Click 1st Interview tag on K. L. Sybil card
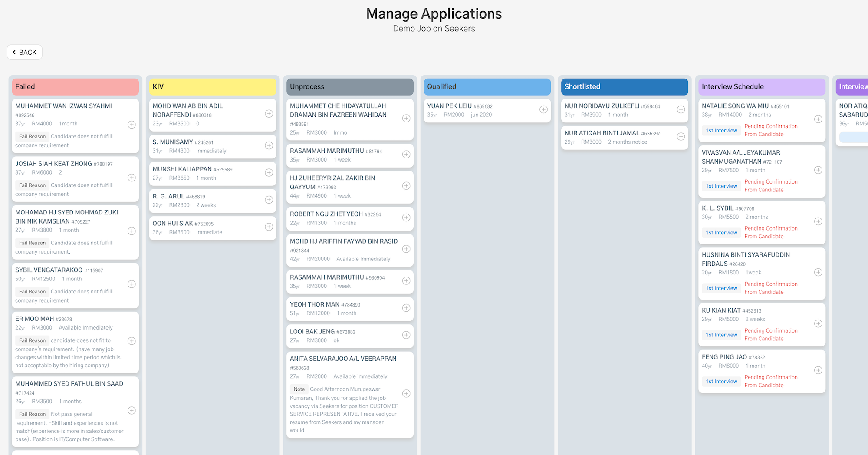 tap(721, 232)
